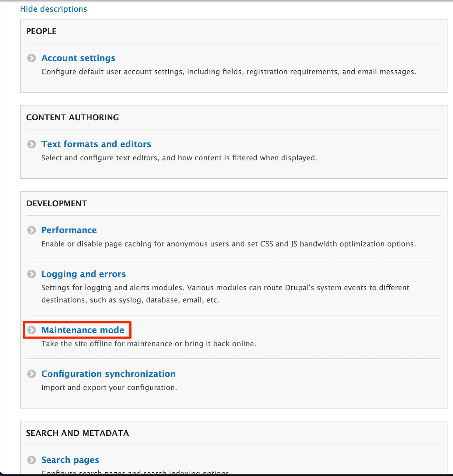Open the Search pages link
The height and width of the screenshot is (476, 453).
coord(70,460)
